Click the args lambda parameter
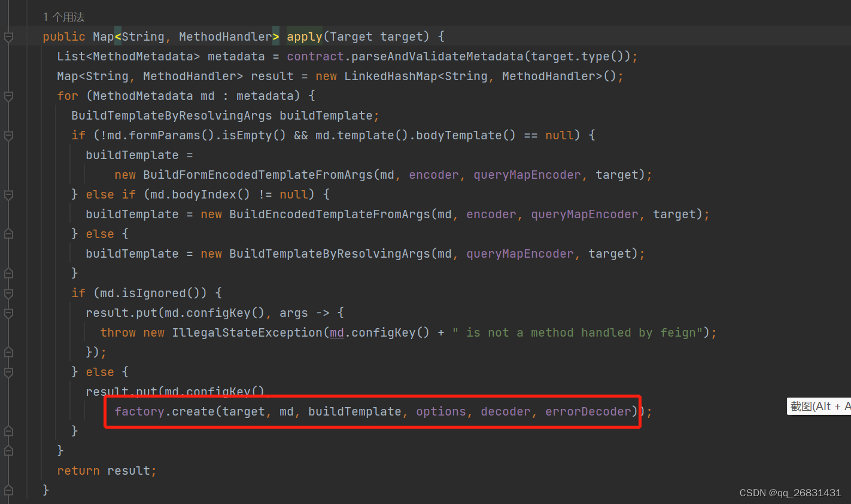This screenshot has width=851, height=504. click(294, 313)
